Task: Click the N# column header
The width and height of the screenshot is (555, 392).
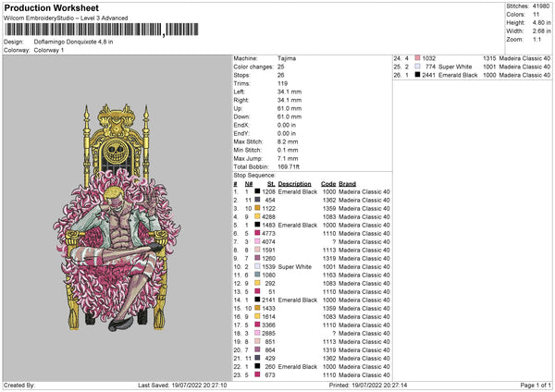Action: pyautogui.click(x=249, y=184)
